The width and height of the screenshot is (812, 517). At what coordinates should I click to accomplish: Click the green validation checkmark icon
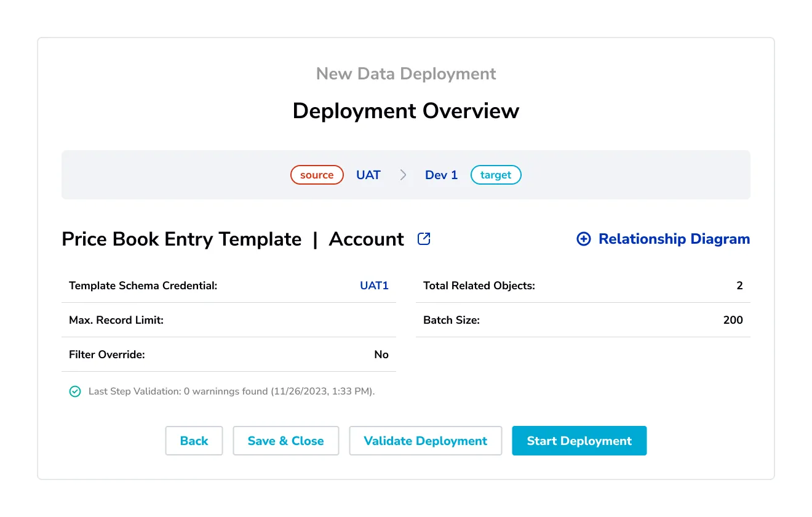point(74,391)
